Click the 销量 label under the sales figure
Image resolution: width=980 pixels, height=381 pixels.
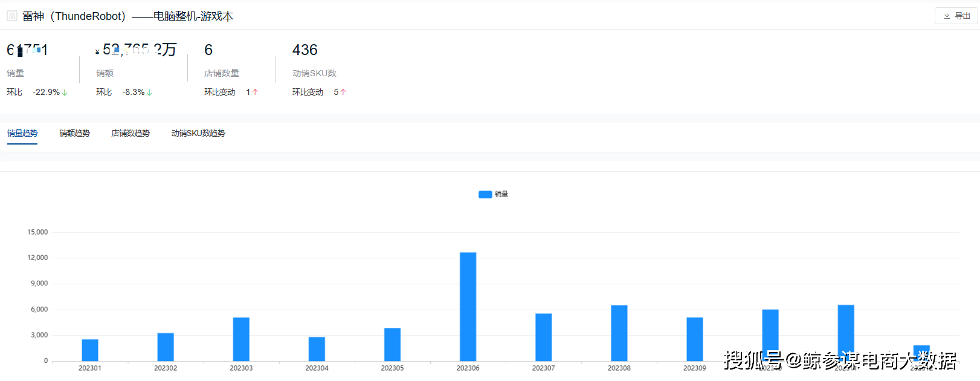click(x=15, y=73)
